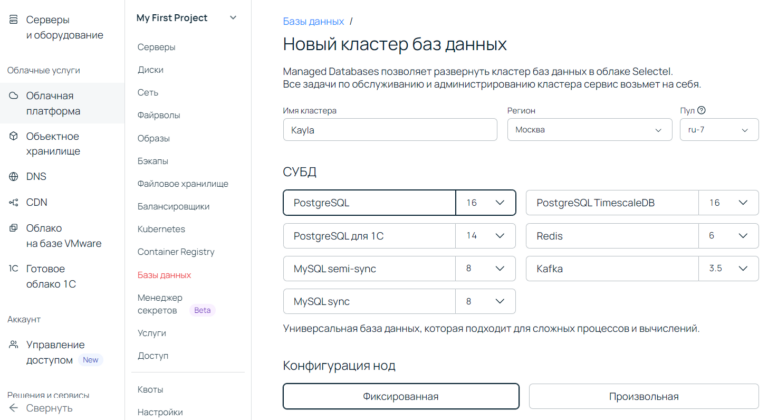This screenshot has width=768, height=420.
Task: Follow the databases breadcrumb link
Action: click(313, 21)
